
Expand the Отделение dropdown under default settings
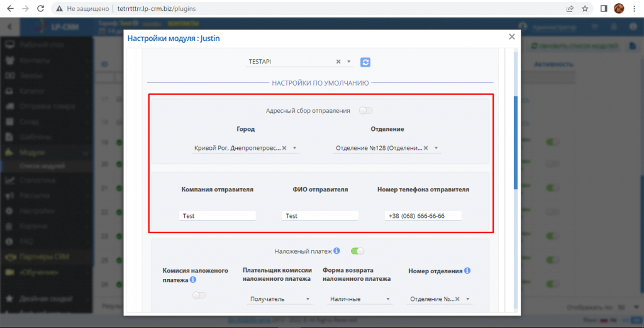point(436,148)
